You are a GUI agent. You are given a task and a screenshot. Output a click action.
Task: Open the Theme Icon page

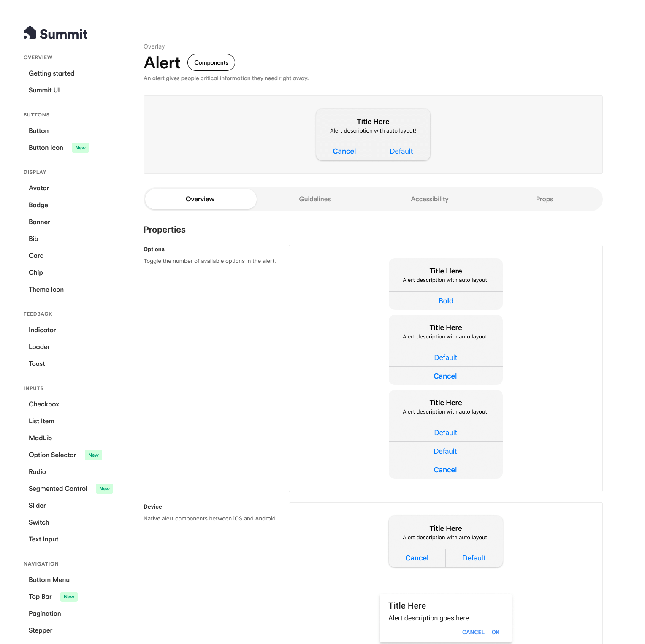click(x=46, y=290)
